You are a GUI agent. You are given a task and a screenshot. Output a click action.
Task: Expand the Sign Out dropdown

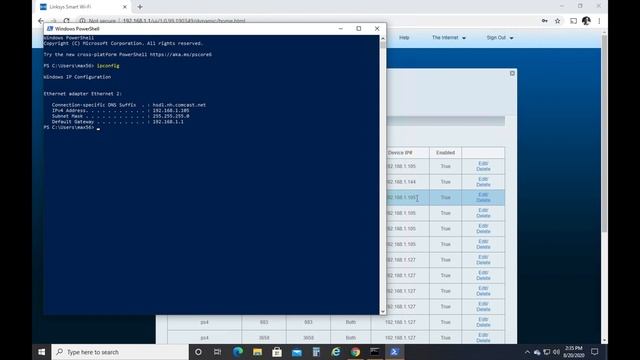[x=500, y=38]
